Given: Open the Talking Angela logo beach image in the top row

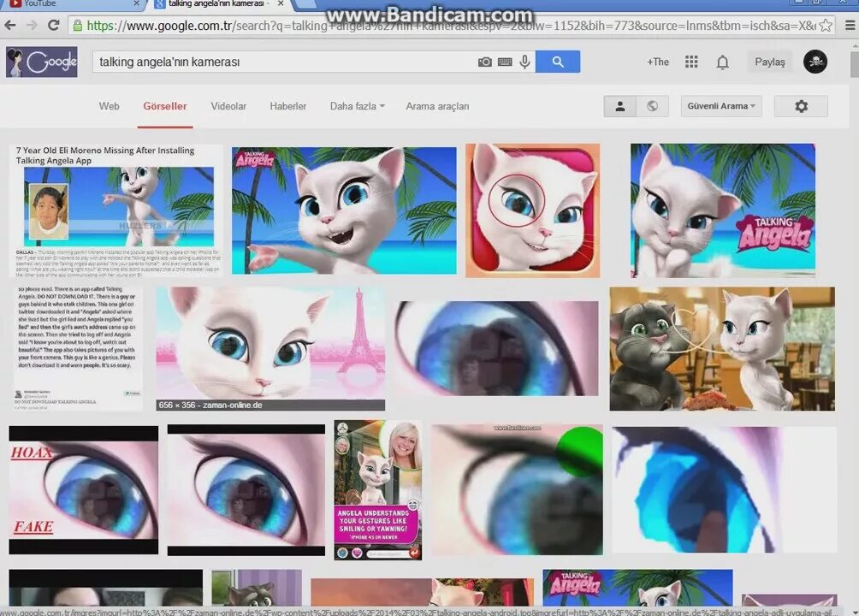Looking at the screenshot, I should pyautogui.click(x=723, y=210).
